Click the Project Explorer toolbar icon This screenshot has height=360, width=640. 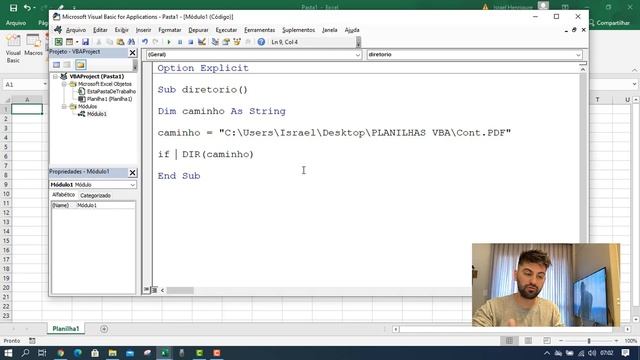[215, 42]
